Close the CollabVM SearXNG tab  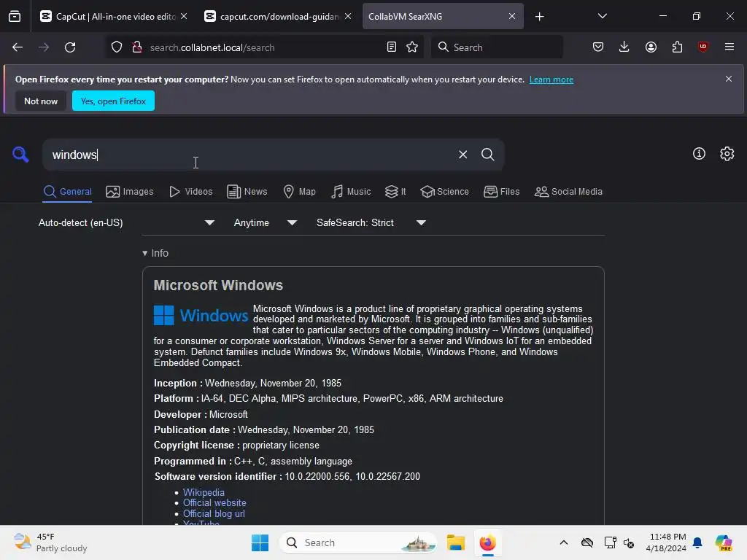tap(511, 16)
